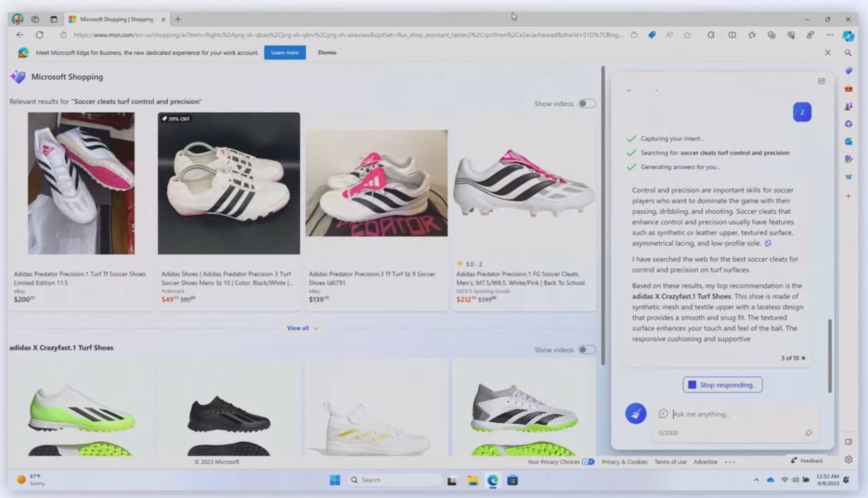Viewport: 868px width, 498px height.
Task: Open browser Settings and more ellipsis menu
Action: pos(830,35)
